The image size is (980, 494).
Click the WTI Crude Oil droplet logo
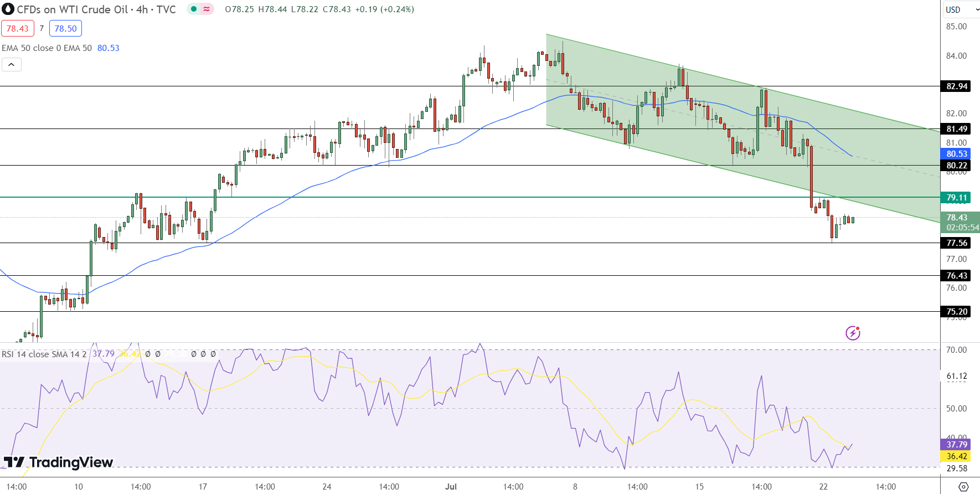[8, 9]
